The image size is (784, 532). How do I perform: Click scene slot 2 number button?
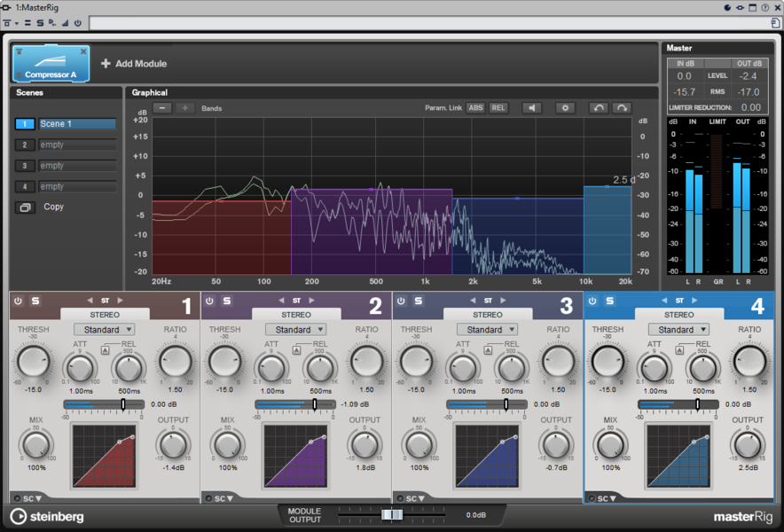[25, 145]
